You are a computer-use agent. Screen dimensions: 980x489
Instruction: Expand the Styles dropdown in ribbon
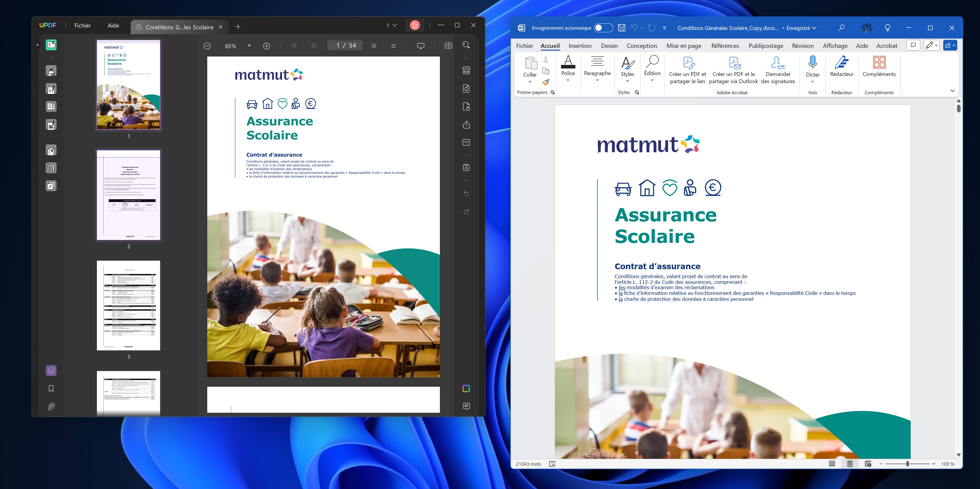coord(627,81)
